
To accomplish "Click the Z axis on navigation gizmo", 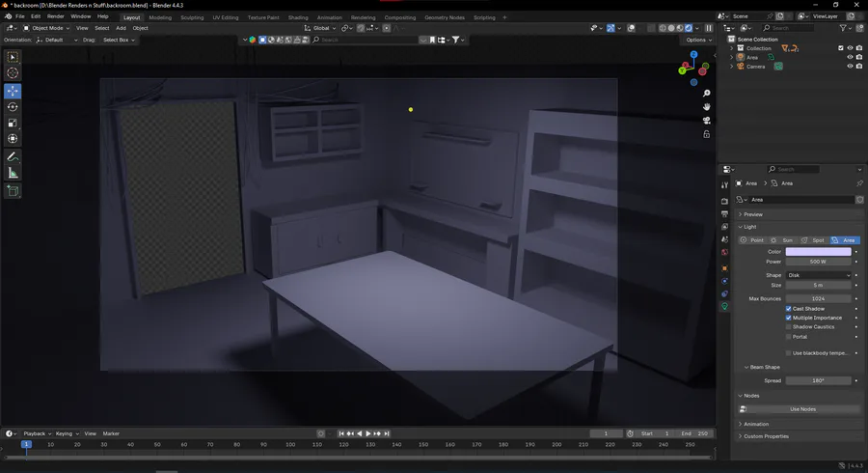I will click(x=693, y=55).
